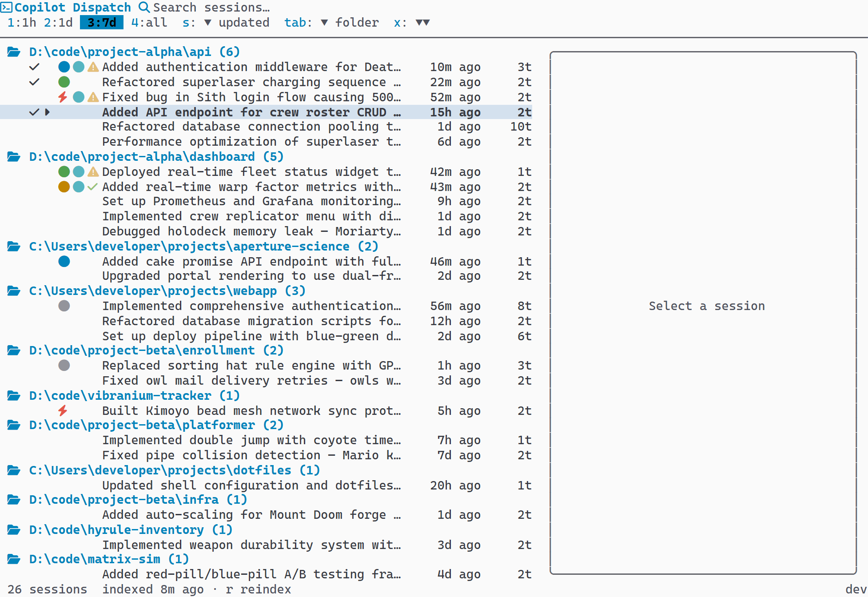
Task: Click the r reindex action
Action: 258,589
